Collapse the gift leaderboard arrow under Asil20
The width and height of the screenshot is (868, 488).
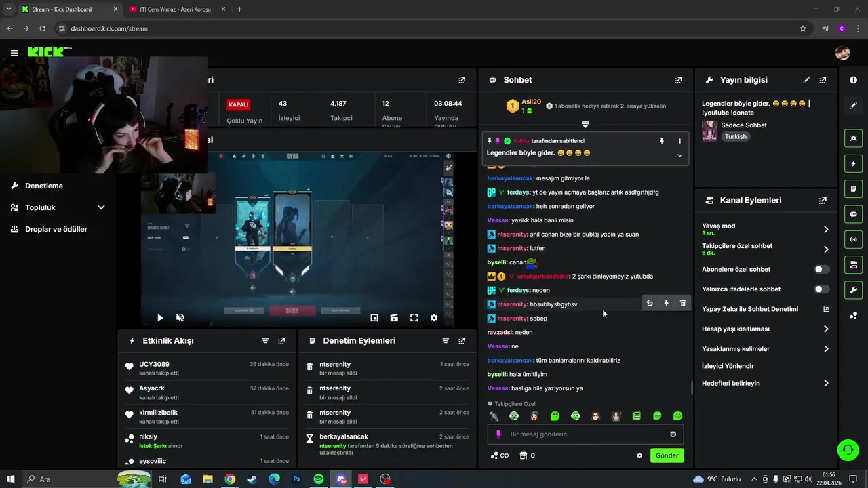click(585, 125)
